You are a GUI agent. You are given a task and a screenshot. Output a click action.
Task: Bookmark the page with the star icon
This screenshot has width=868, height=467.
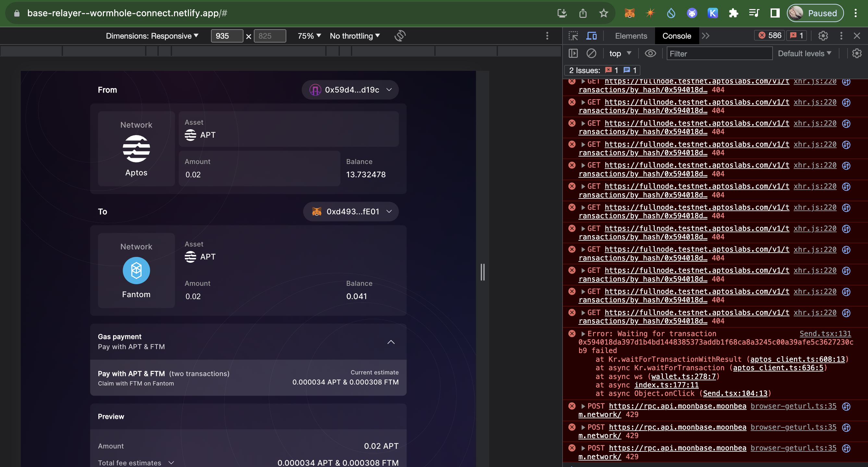point(603,13)
